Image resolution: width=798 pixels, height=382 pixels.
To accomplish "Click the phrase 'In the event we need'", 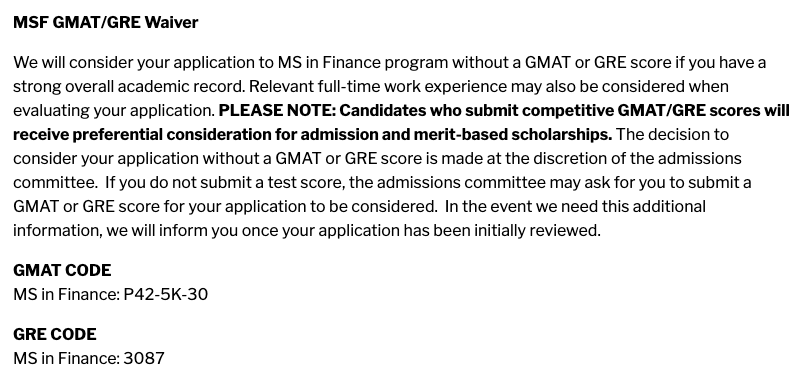I will [x=521, y=207].
